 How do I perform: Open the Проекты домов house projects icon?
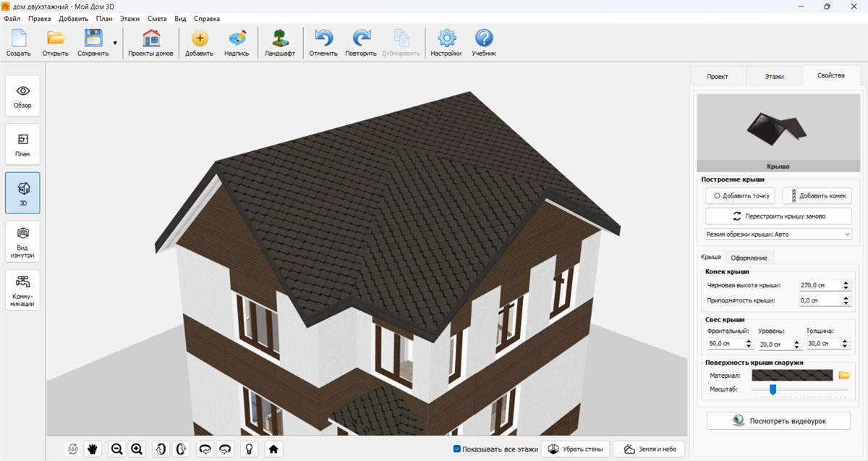coord(150,43)
